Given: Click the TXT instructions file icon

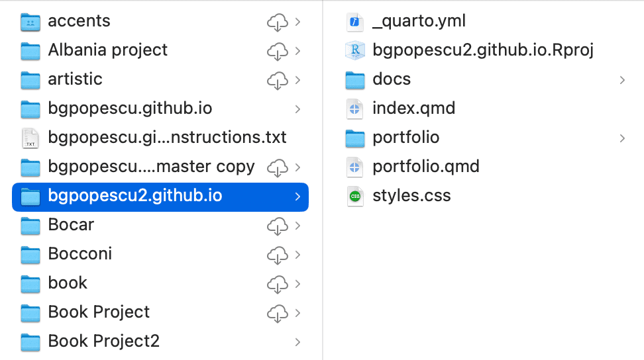Looking at the screenshot, I should tap(30, 138).
